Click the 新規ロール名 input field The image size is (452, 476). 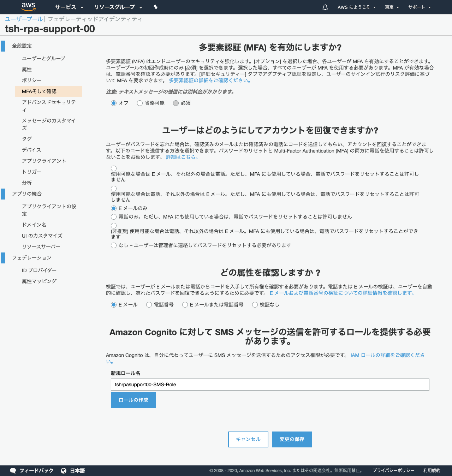click(x=270, y=385)
